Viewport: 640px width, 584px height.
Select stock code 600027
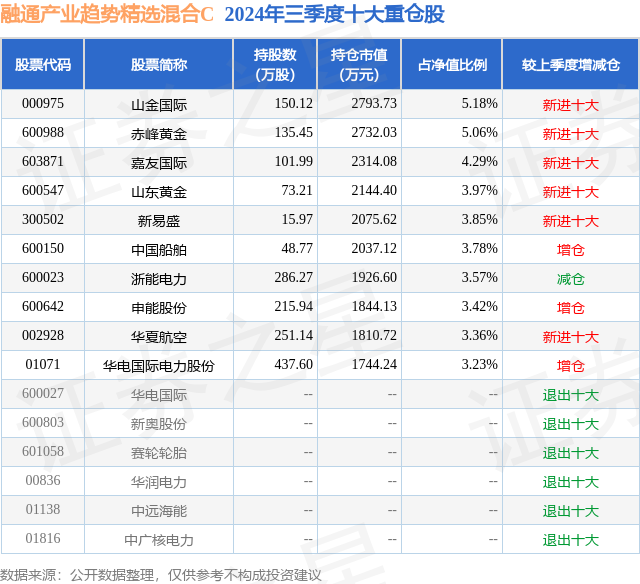click(x=43, y=393)
